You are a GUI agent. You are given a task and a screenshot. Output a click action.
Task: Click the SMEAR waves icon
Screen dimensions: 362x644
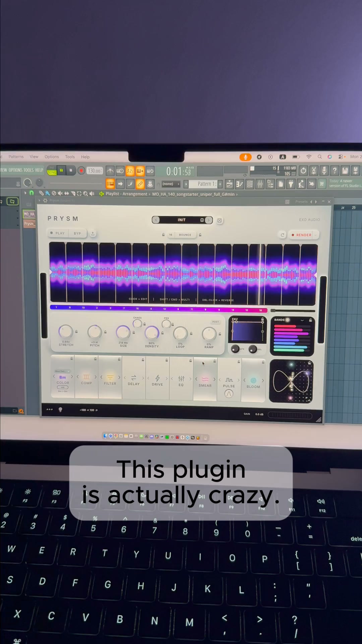pos(205,379)
